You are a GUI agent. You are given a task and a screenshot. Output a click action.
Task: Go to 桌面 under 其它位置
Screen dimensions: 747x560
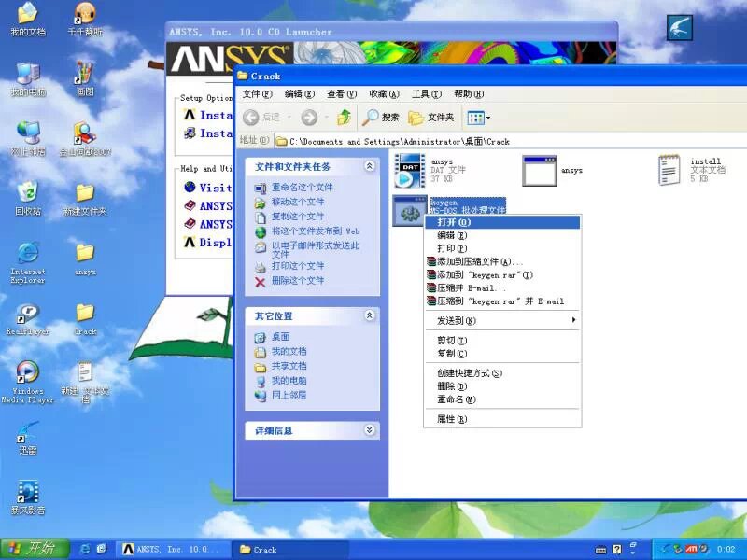[281, 337]
